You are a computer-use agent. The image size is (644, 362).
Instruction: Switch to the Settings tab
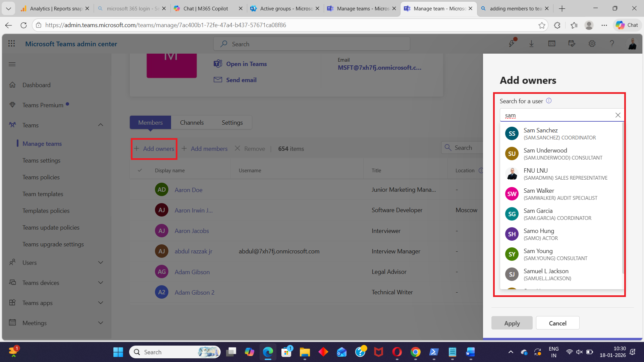coord(232,122)
